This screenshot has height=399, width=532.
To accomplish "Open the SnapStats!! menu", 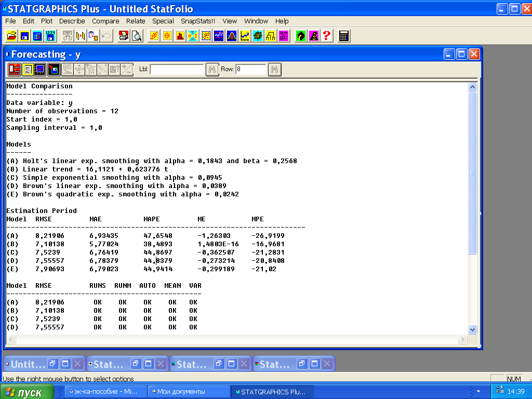I will coord(198,21).
